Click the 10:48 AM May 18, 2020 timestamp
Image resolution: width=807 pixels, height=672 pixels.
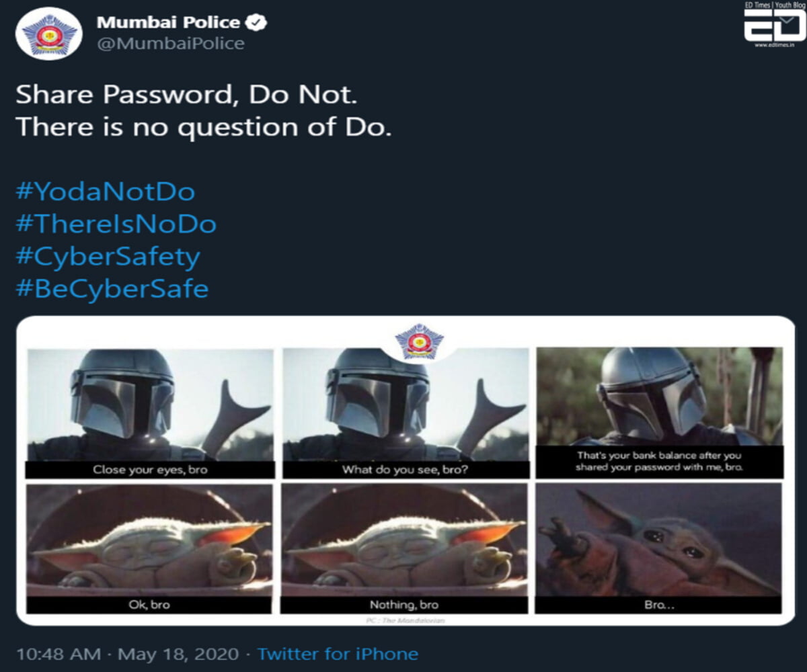127,654
